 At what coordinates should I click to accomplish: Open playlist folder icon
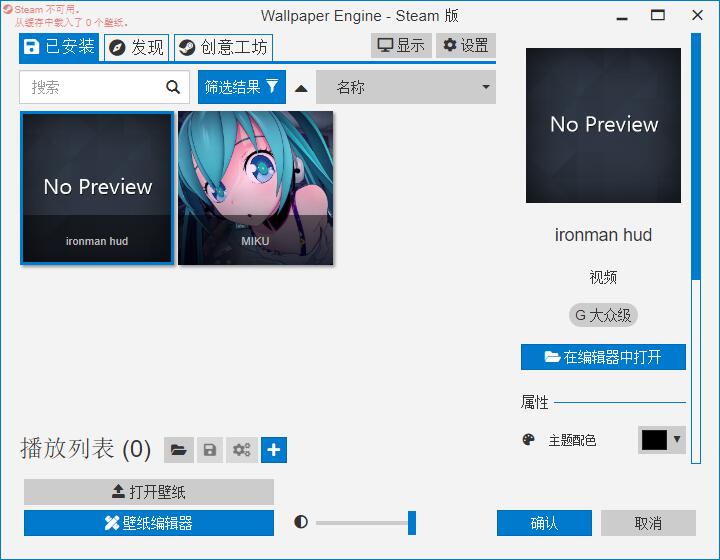pos(179,450)
